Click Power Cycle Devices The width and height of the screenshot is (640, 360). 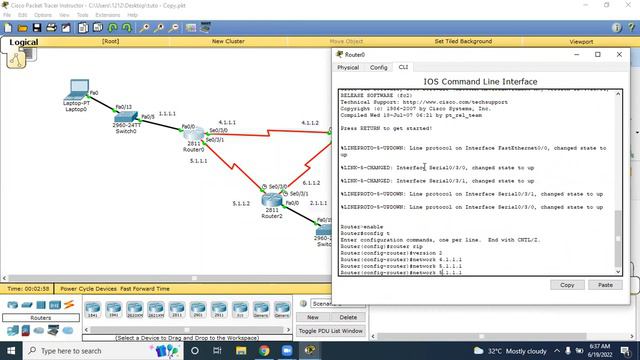[88, 289]
